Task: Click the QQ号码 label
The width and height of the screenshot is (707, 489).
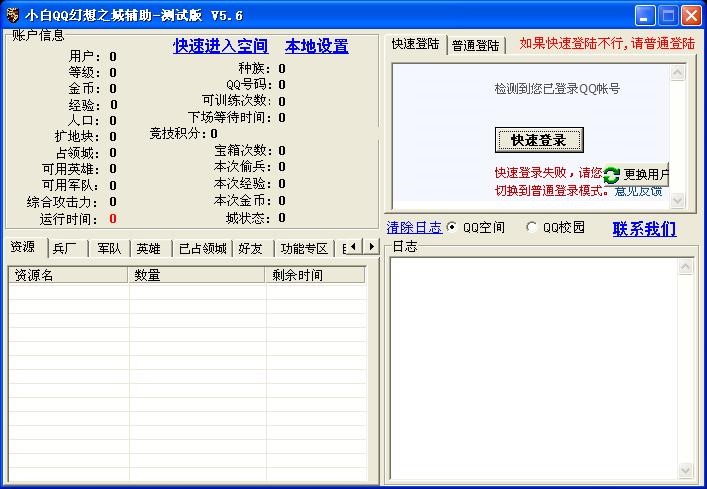Action: point(249,85)
